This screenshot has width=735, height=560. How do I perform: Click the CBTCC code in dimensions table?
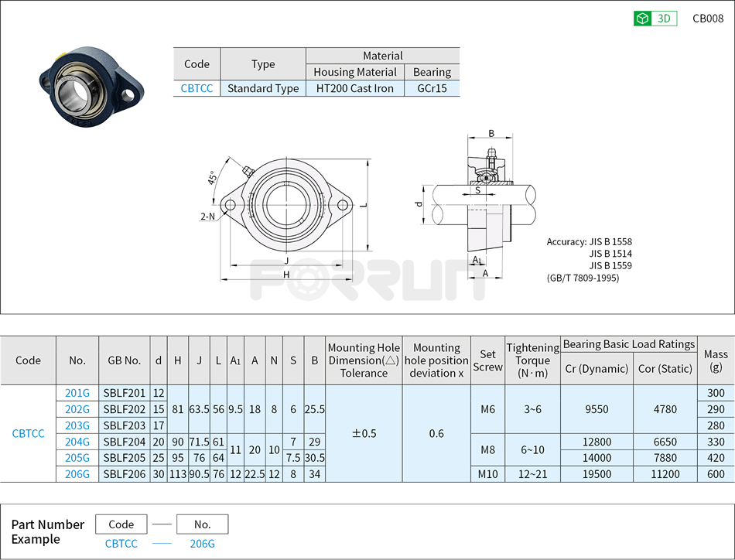coord(28,433)
